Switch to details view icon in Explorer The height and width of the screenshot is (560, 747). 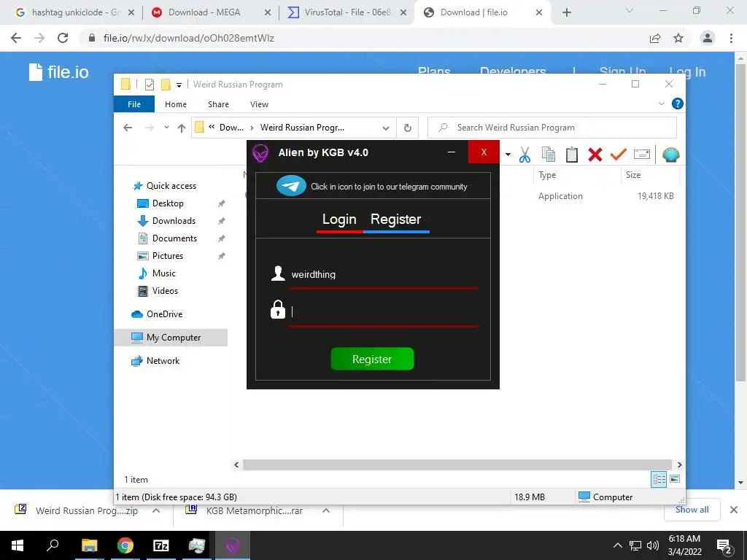[x=659, y=479]
